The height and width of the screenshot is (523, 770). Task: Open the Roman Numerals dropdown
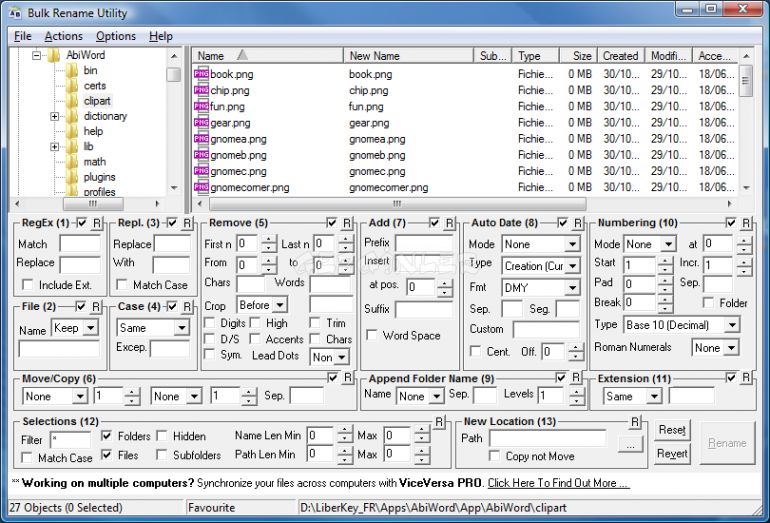(732, 348)
